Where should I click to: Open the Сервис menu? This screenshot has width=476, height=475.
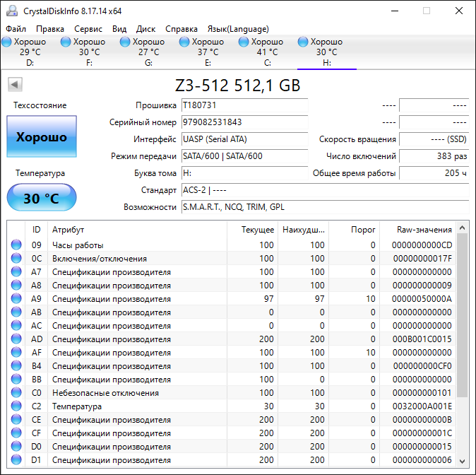(88, 29)
